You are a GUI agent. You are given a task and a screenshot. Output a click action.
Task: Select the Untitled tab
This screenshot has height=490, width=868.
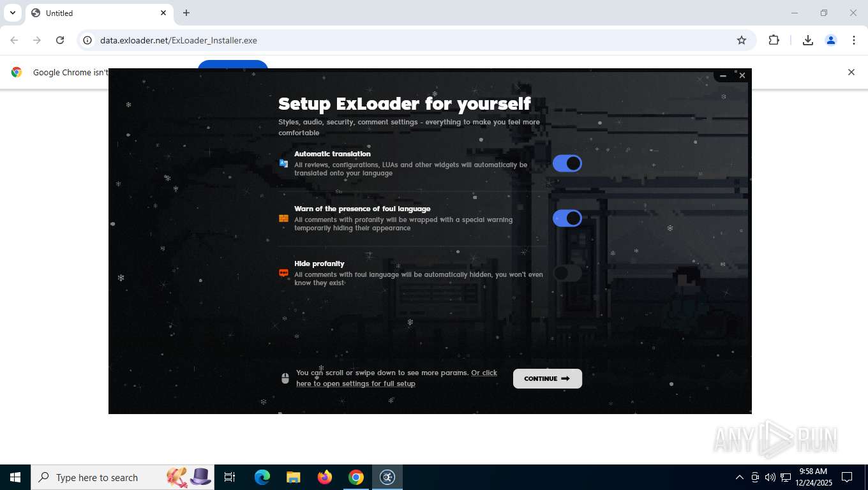pyautogui.click(x=99, y=13)
